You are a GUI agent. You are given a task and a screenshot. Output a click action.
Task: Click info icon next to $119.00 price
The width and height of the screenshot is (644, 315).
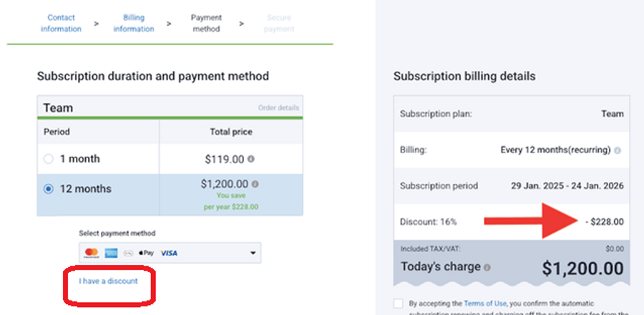point(250,159)
